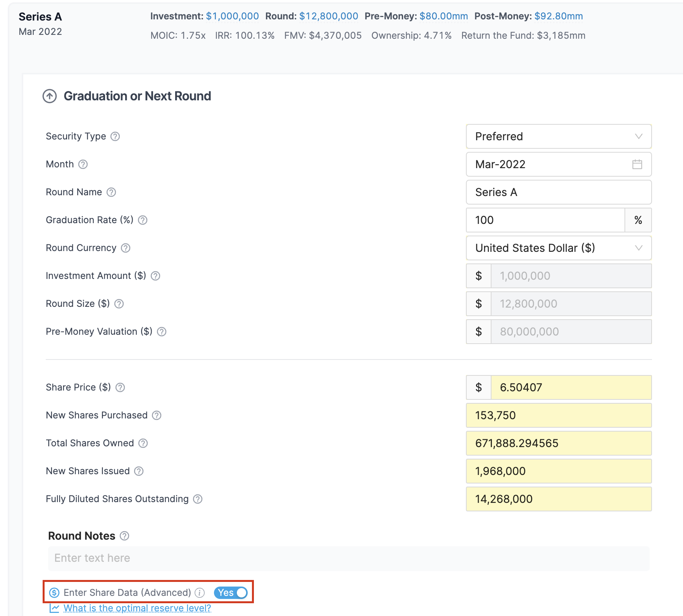Viewport: 683px width, 616px height.
Task: Click the help icon beside Share Price ($)
Action: click(120, 387)
